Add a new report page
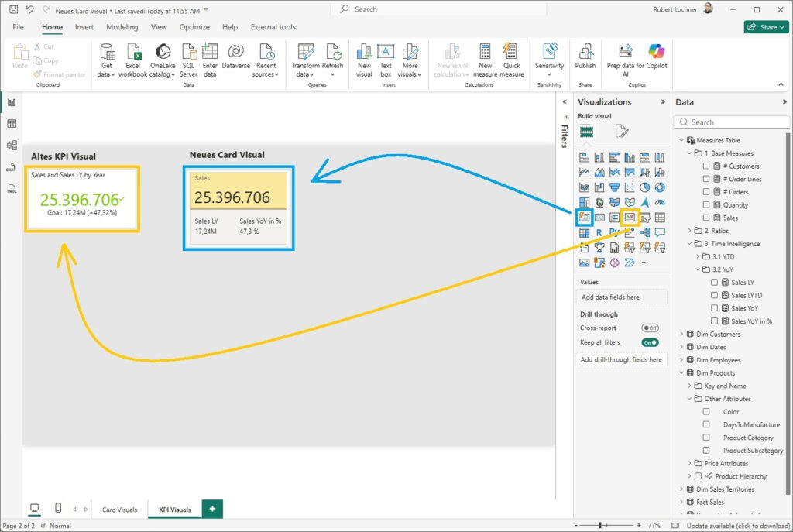The width and height of the screenshot is (793, 532). click(x=211, y=509)
